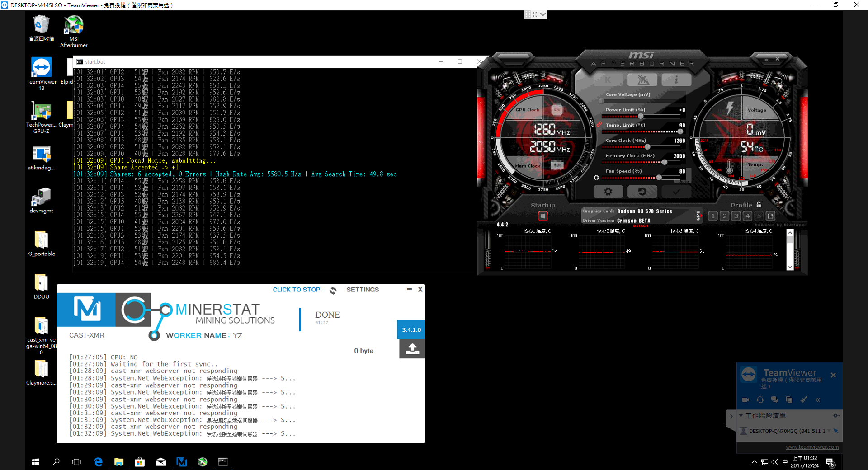Reset Afterburner settings with circular arrow button
Viewport: 868px width, 470px height.
[x=642, y=192]
